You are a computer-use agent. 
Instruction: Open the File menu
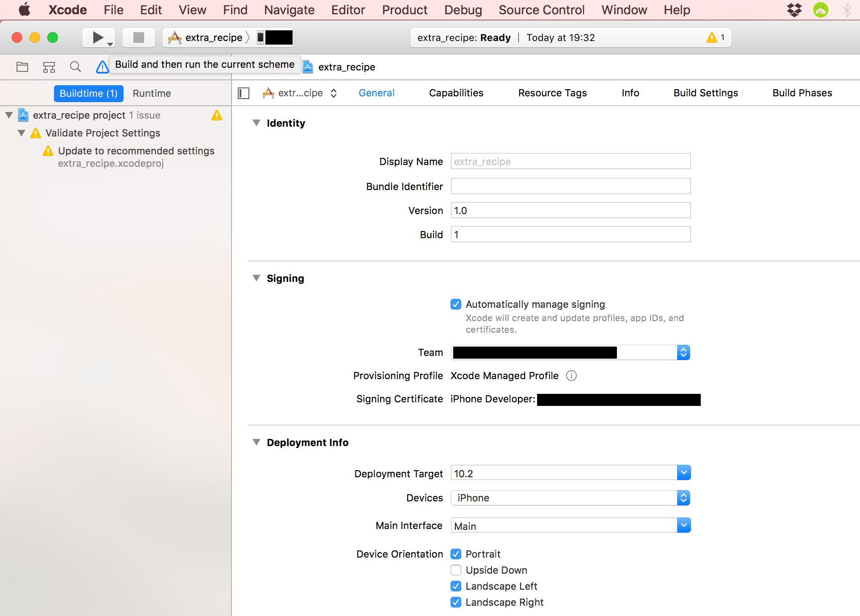pyautogui.click(x=113, y=10)
